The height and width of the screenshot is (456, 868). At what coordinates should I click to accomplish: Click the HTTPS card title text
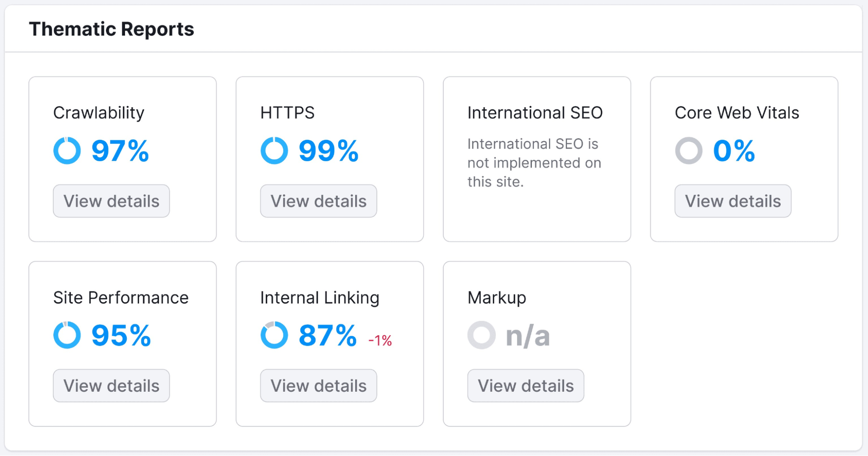click(288, 112)
